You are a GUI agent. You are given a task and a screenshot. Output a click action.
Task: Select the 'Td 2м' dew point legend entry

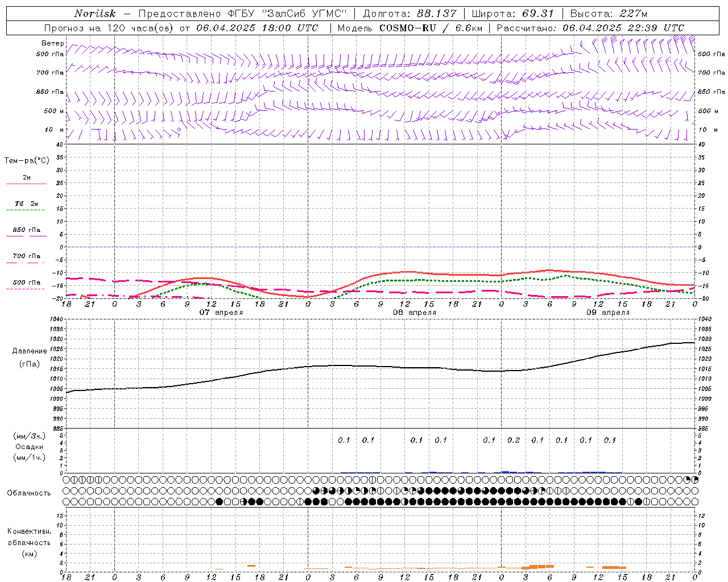coord(27,203)
